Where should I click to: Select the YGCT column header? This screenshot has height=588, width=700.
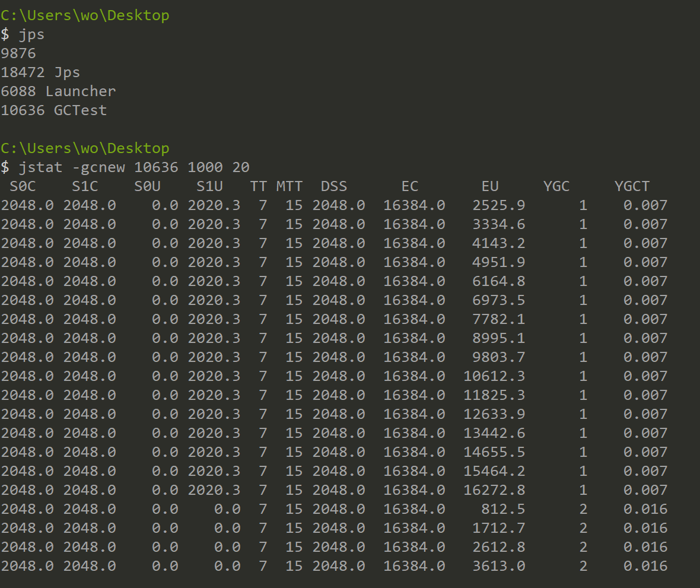click(x=632, y=186)
